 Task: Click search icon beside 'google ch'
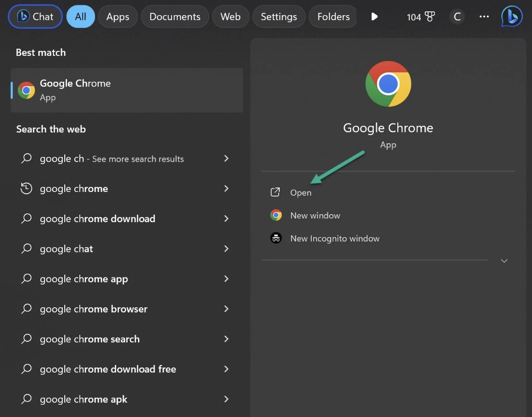click(26, 158)
